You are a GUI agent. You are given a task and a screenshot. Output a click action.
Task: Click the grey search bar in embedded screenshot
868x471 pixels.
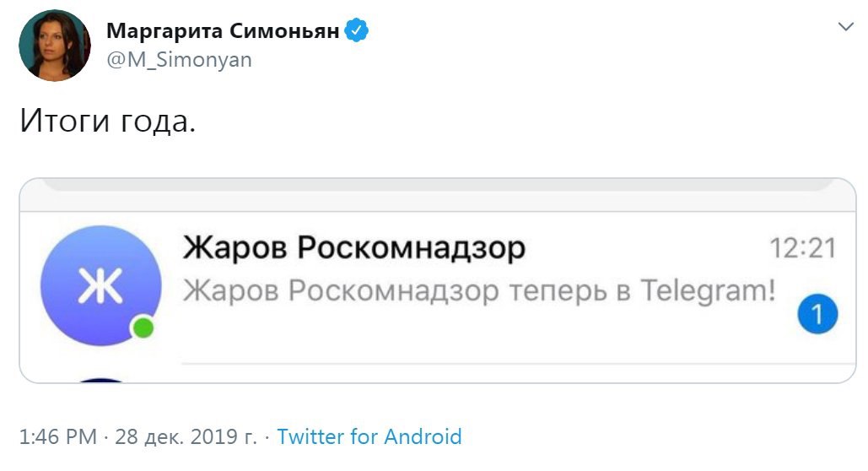point(438,185)
